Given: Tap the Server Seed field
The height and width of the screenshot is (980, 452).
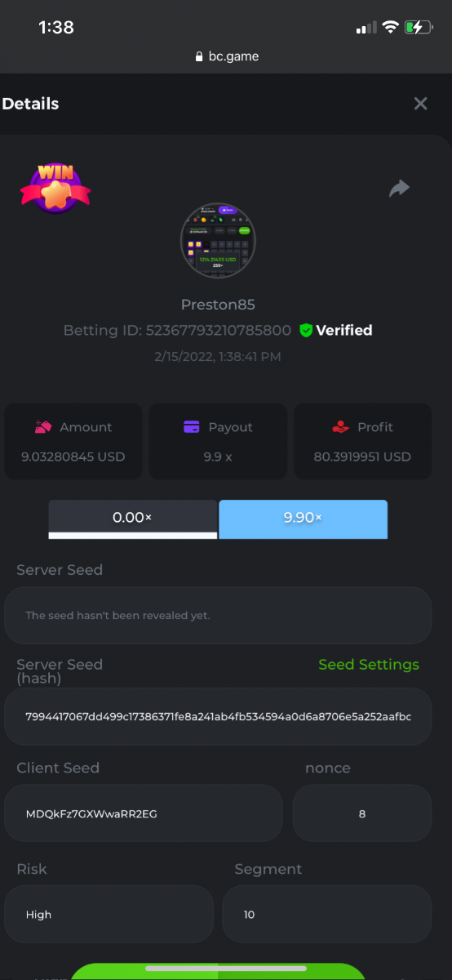Looking at the screenshot, I should 218,615.
